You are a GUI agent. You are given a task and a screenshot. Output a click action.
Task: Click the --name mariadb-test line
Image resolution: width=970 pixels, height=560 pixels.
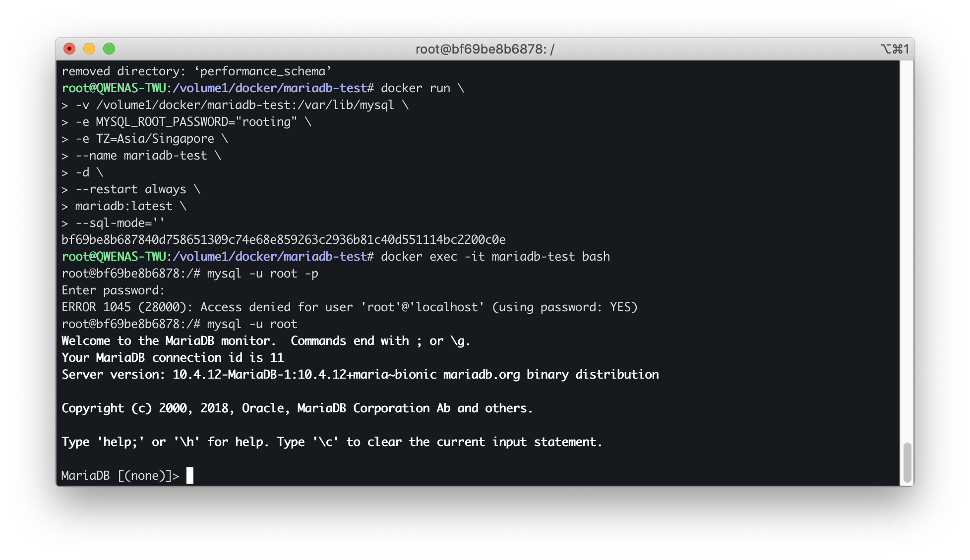coord(141,156)
